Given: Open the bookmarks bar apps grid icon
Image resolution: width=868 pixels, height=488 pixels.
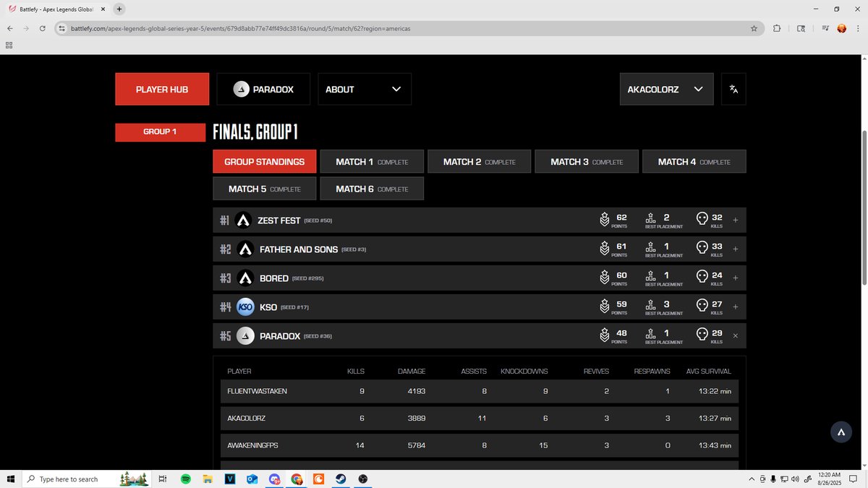Looking at the screenshot, I should coord(9,45).
